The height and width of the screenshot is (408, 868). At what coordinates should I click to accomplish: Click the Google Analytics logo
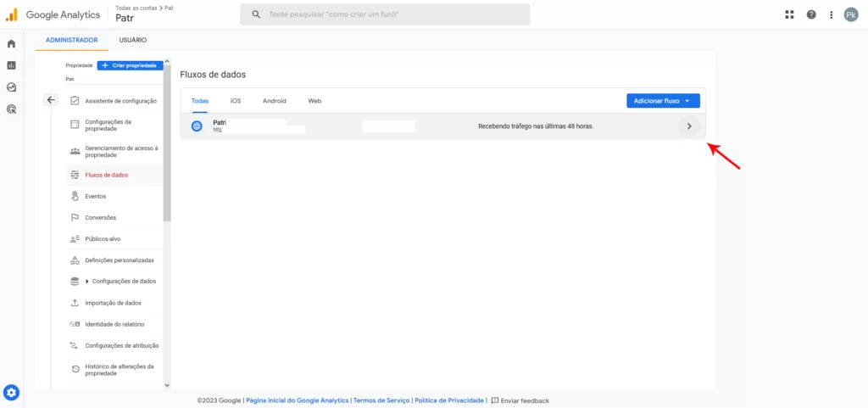point(53,15)
